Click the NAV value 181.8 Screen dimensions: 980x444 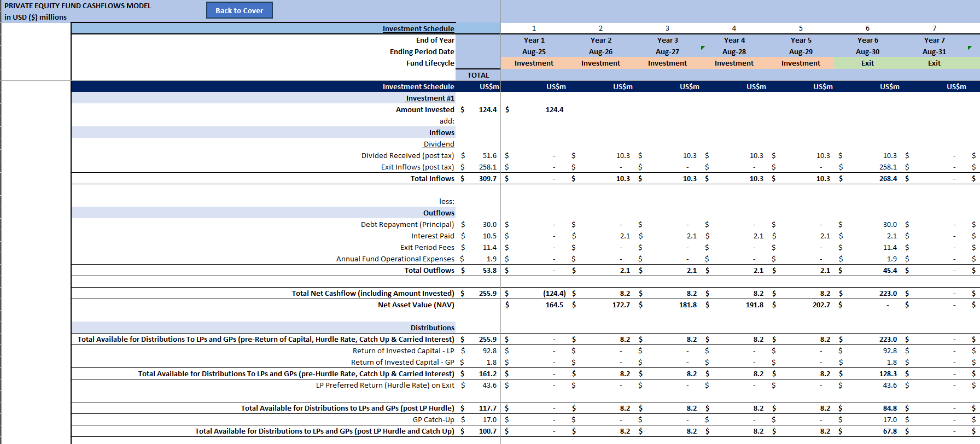[687, 305]
